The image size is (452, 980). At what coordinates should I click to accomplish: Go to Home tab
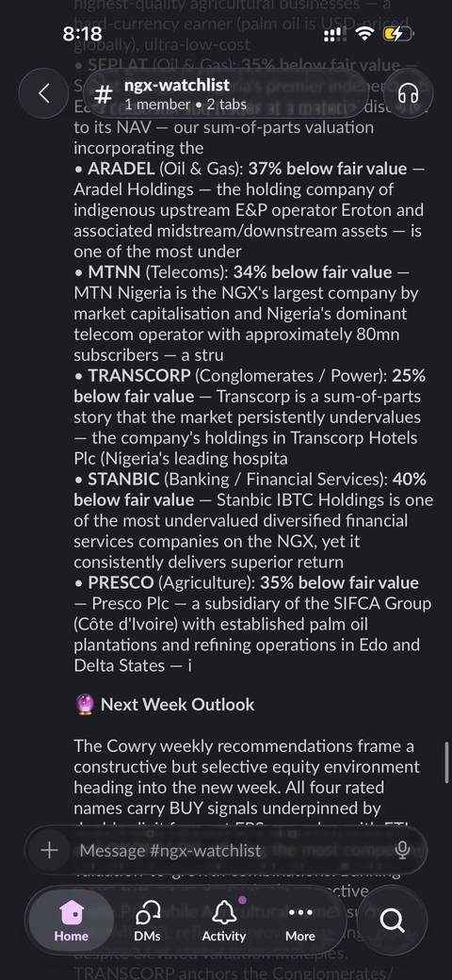[x=72, y=920]
